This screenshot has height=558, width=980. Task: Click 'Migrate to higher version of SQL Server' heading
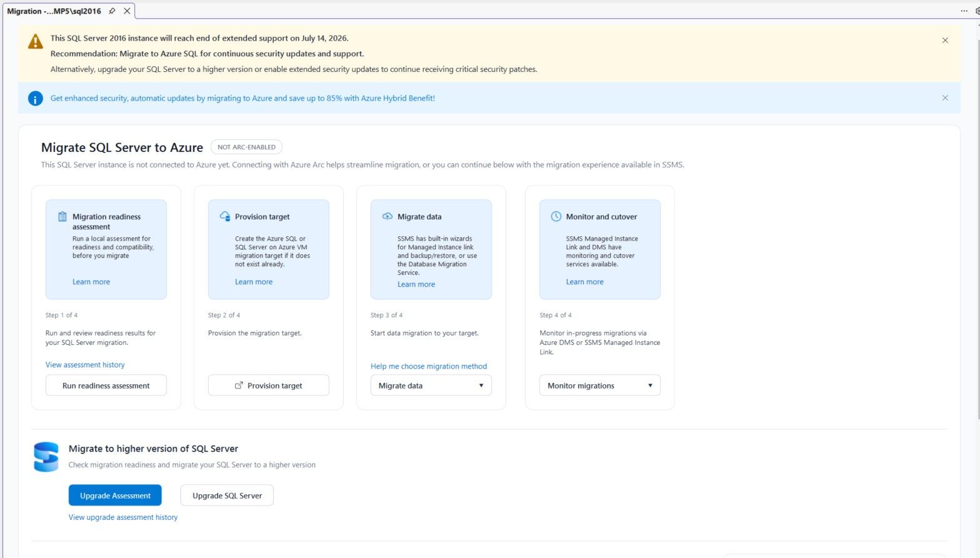(x=153, y=449)
